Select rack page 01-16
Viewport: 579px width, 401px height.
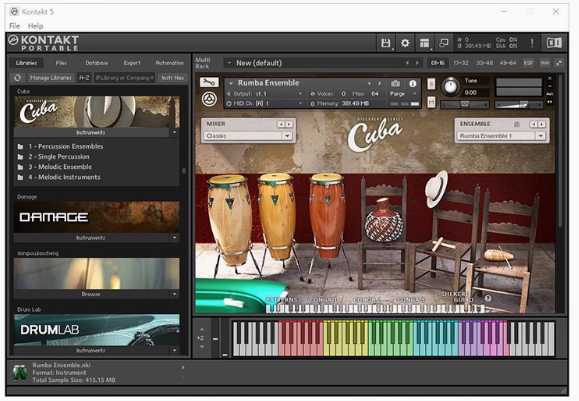(x=437, y=63)
